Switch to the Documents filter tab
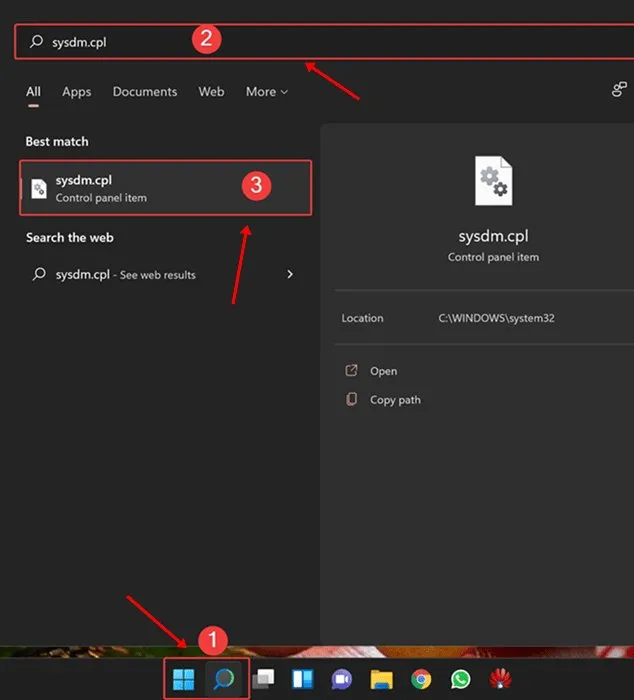634x700 pixels. coord(145,92)
